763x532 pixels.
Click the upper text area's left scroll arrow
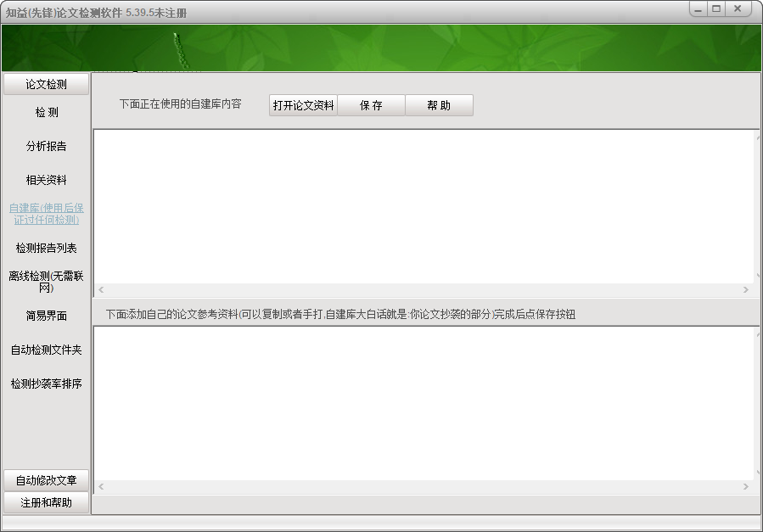point(101,290)
